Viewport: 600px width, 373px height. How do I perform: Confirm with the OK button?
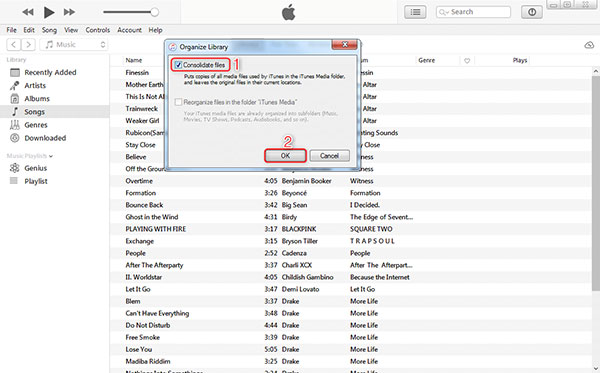tap(285, 156)
